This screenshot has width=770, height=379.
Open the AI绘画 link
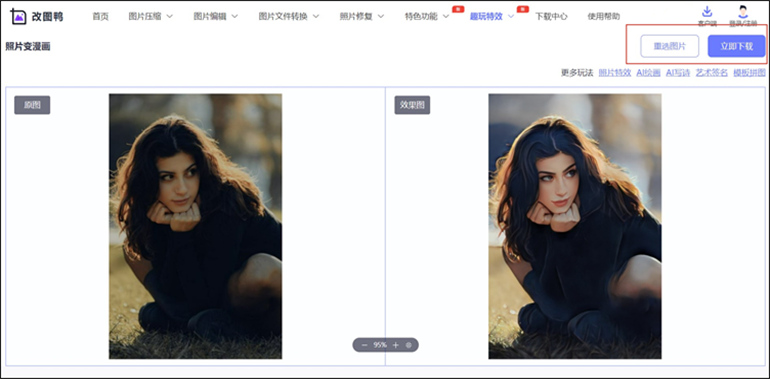648,73
